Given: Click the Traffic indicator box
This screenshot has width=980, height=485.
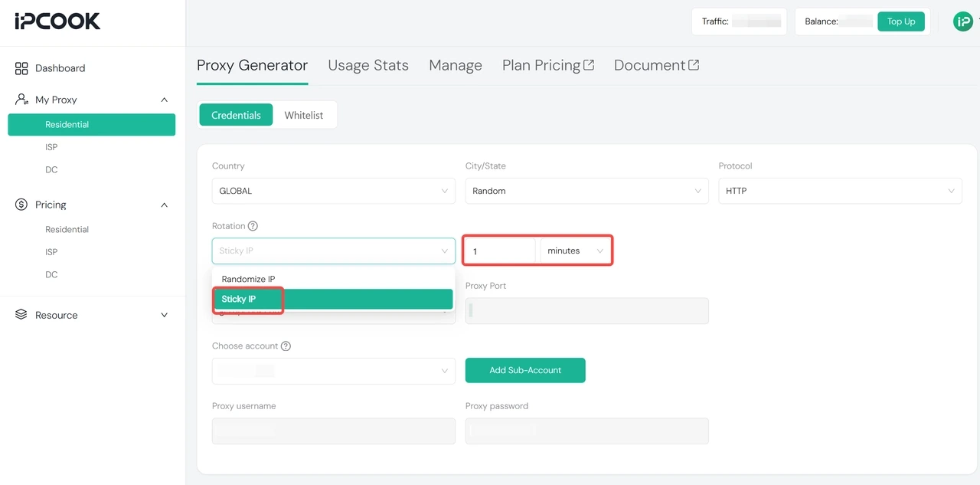Looking at the screenshot, I should 739,21.
